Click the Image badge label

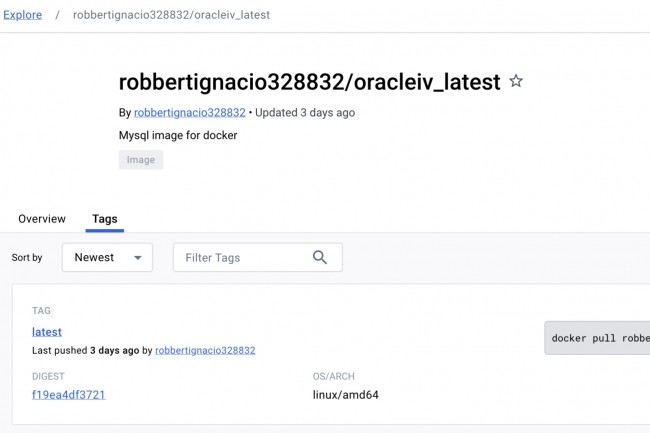pyautogui.click(x=141, y=160)
